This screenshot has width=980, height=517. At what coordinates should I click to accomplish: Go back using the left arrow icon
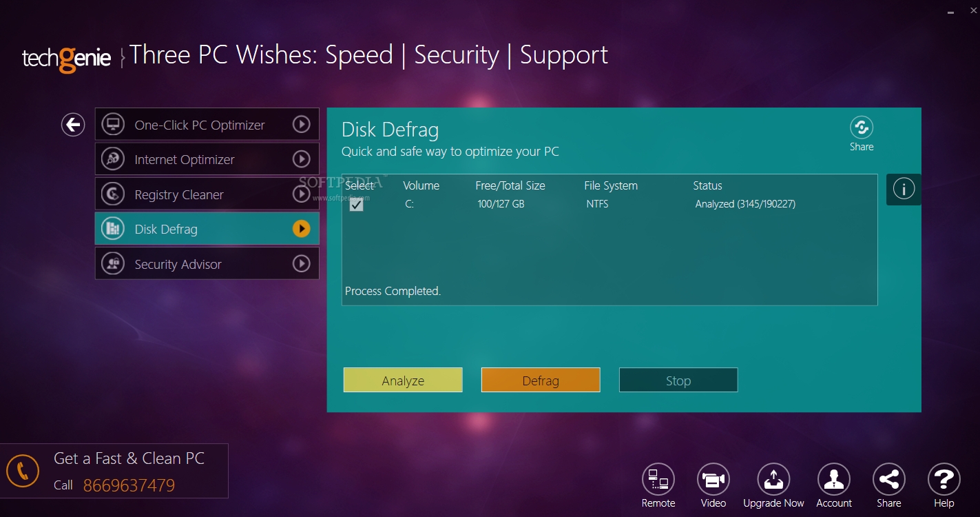73,125
